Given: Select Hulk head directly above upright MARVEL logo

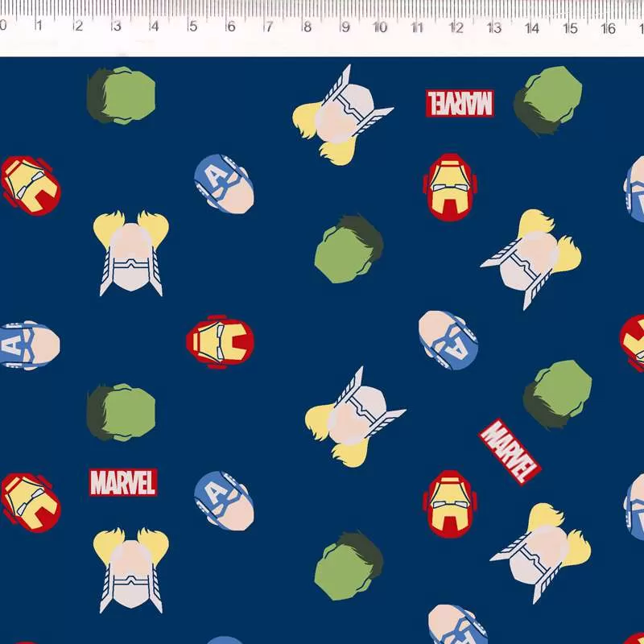Looking at the screenshot, I should click(122, 412).
